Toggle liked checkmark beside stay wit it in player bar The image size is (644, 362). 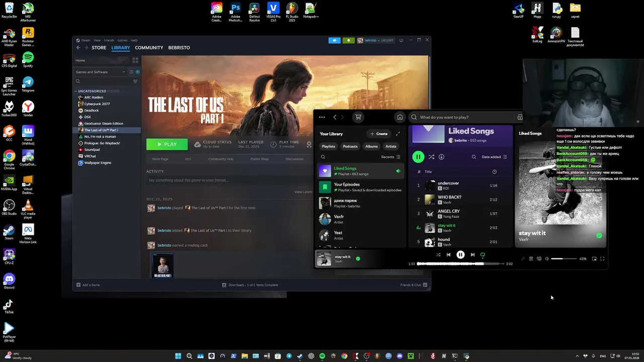point(358,258)
